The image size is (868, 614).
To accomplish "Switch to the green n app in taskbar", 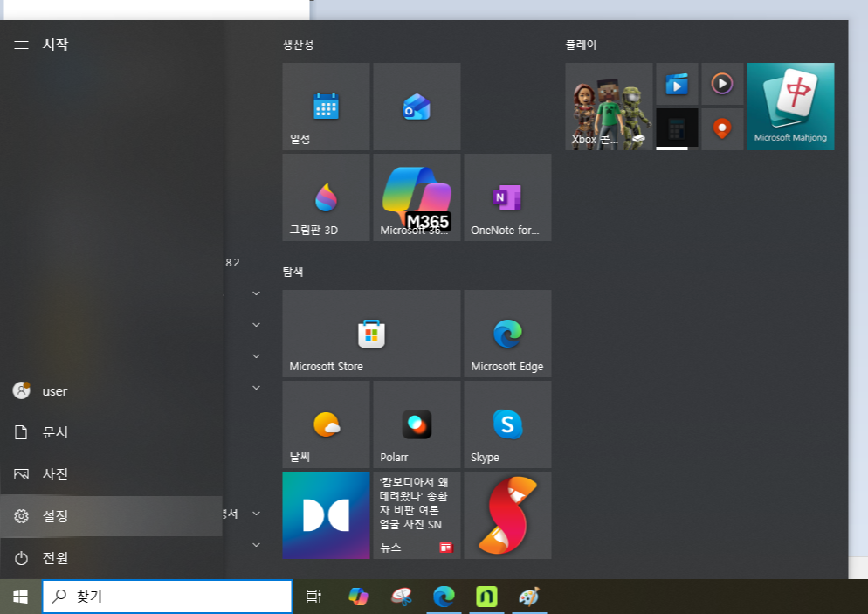I will point(486,597).
